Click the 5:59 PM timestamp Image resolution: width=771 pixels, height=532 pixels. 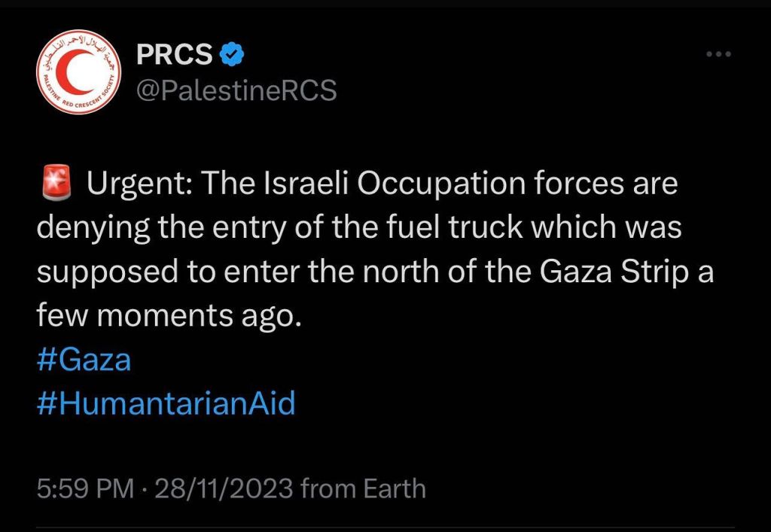coord(86,489)
